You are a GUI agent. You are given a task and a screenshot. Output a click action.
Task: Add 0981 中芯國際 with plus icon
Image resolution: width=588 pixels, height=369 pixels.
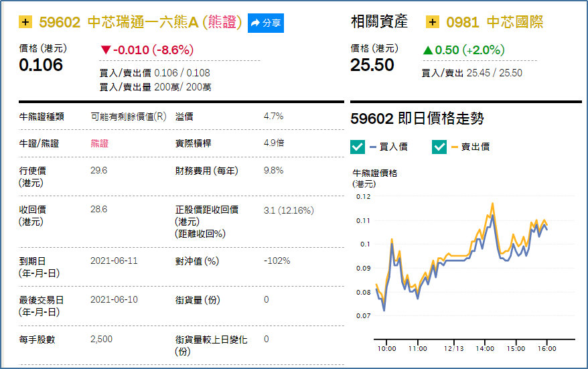coord(433,22)
